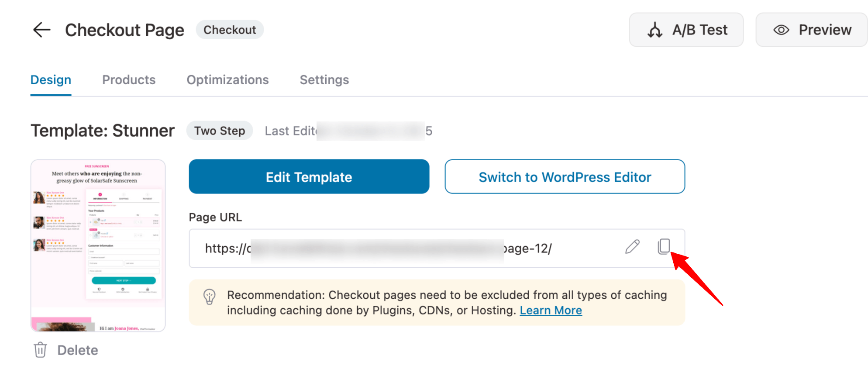Copy the checkout page URL
The width and height of the screenshot is (868, 383).
[664, 247]
